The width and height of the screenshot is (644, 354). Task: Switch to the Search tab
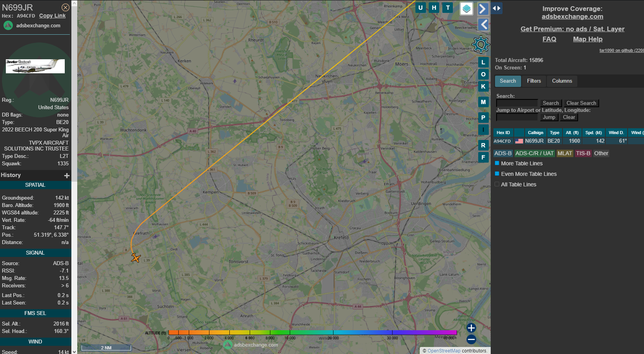(x=508, y=81)
